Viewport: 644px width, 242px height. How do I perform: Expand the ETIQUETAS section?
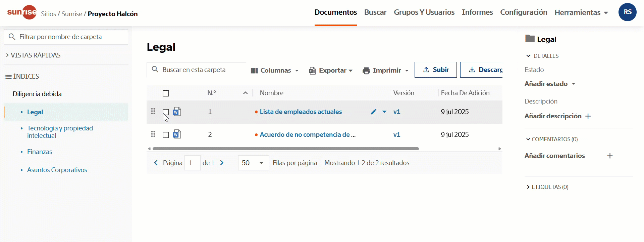pos(547,187)
